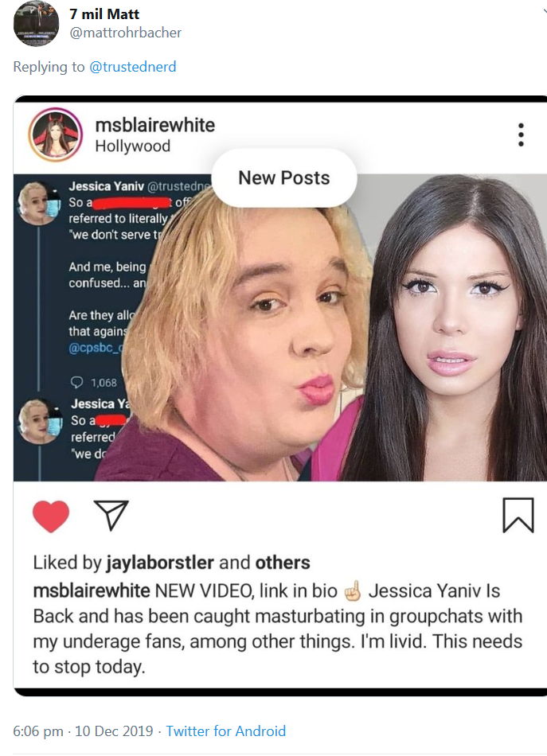Click the @cpsbc mention in the embedded tweet
Image resolution: width=547 pixels, height=756 pixels.
(x=96, y=348)
